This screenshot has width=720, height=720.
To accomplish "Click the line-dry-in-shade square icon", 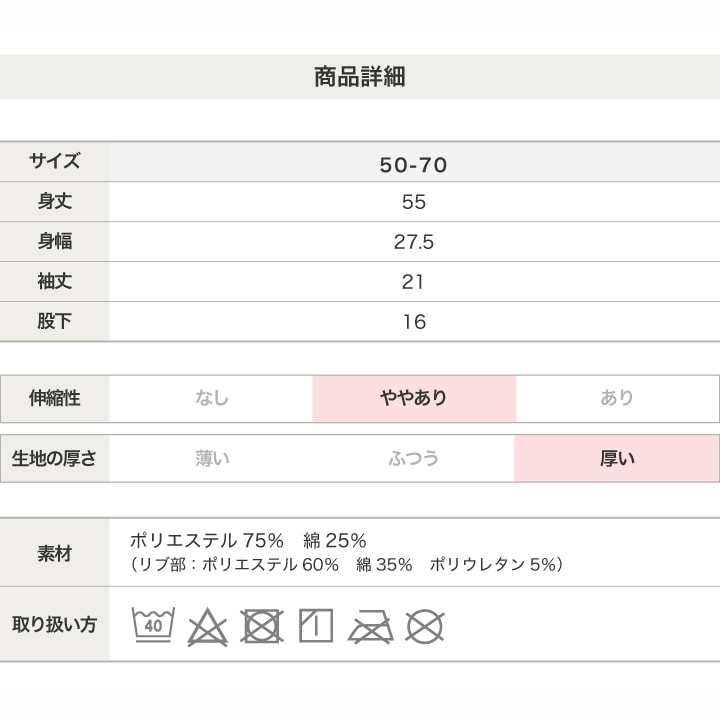I will (x=316, y=626).
